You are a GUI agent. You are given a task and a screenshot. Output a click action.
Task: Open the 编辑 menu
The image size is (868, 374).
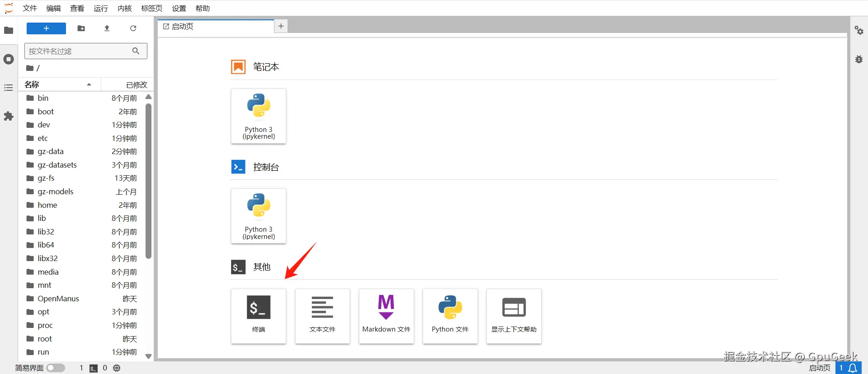[53, 8]
